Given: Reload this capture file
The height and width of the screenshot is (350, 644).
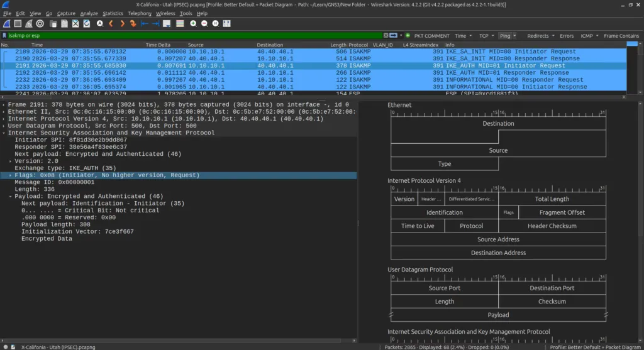Looking at the screenshot, I should pos(87,24).
